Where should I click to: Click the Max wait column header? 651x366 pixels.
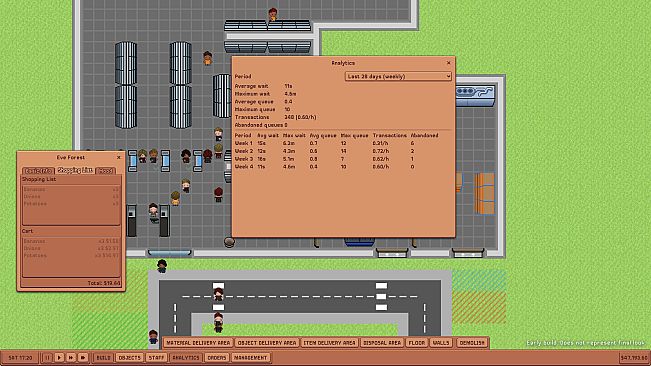tap(294, 135)
